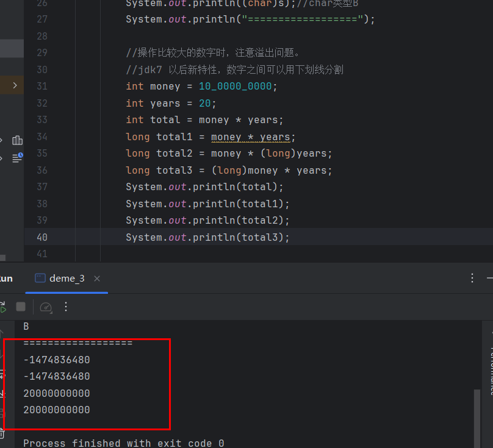Switch to the deme_3 run tab
The image size is (493, 448).
[67, 279]
